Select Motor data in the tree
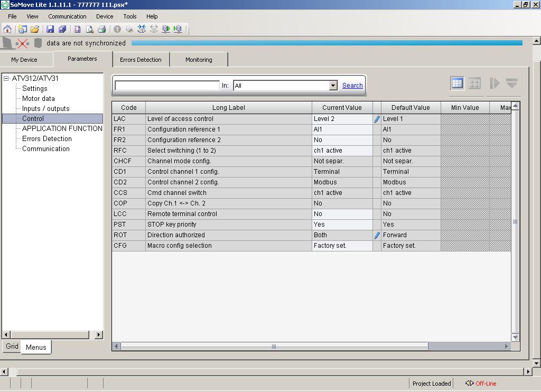Image resolution: width=541 pixels, height=392 pixels. click(x=38, y=99)
